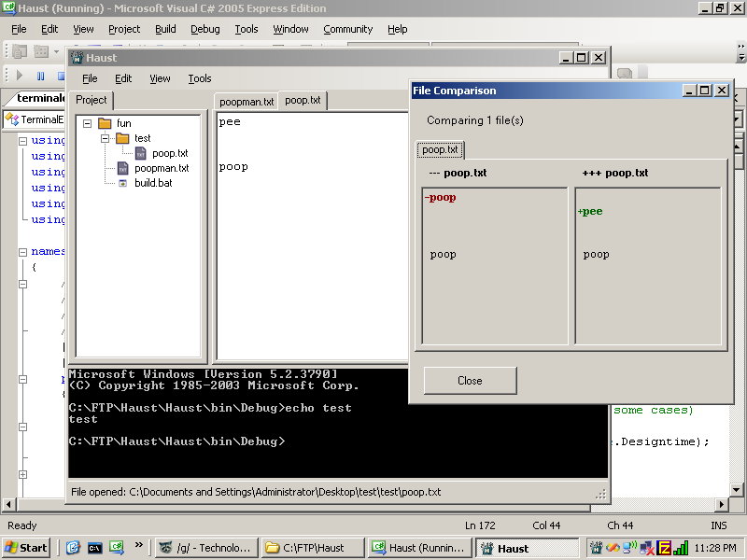The height and width of the screenshot is (560, 747).
Task: Open the File menu in the Haust window
Action: point(90,78)
